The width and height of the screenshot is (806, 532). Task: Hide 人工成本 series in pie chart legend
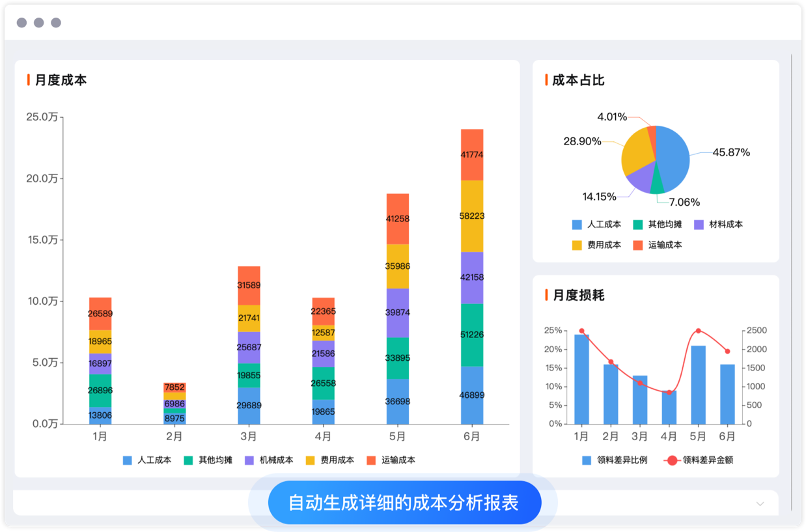pyautogui.click(x=577, y=225)
